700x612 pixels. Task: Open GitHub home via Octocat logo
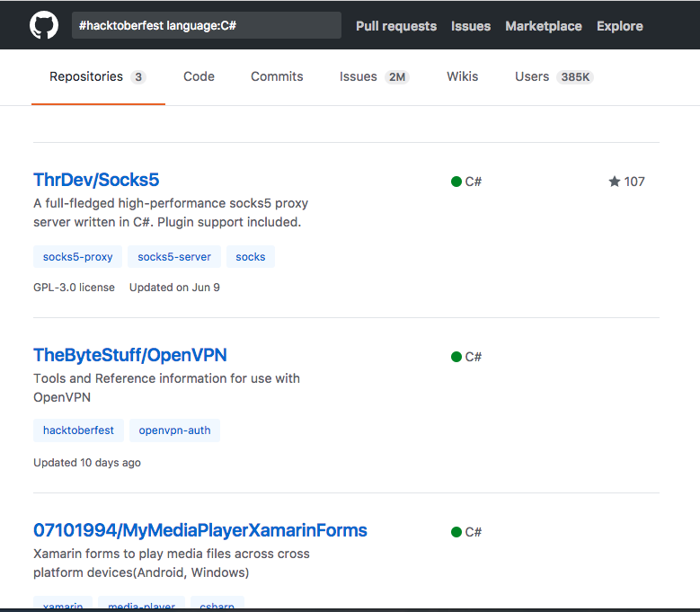[x=44, y=25]
